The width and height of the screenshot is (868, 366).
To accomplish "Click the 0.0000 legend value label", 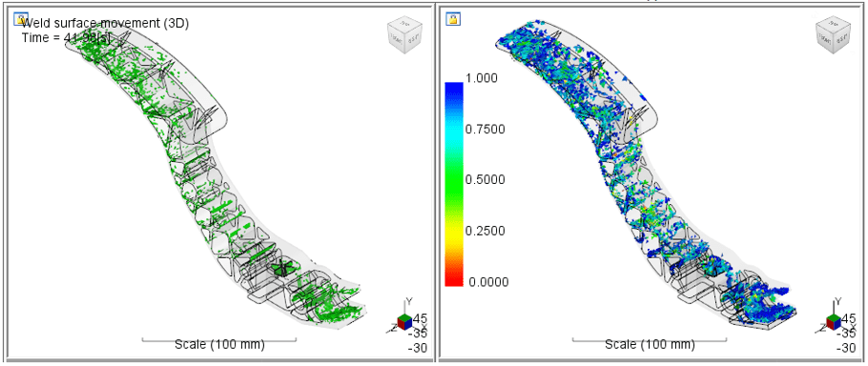I will tap(488, 282).
